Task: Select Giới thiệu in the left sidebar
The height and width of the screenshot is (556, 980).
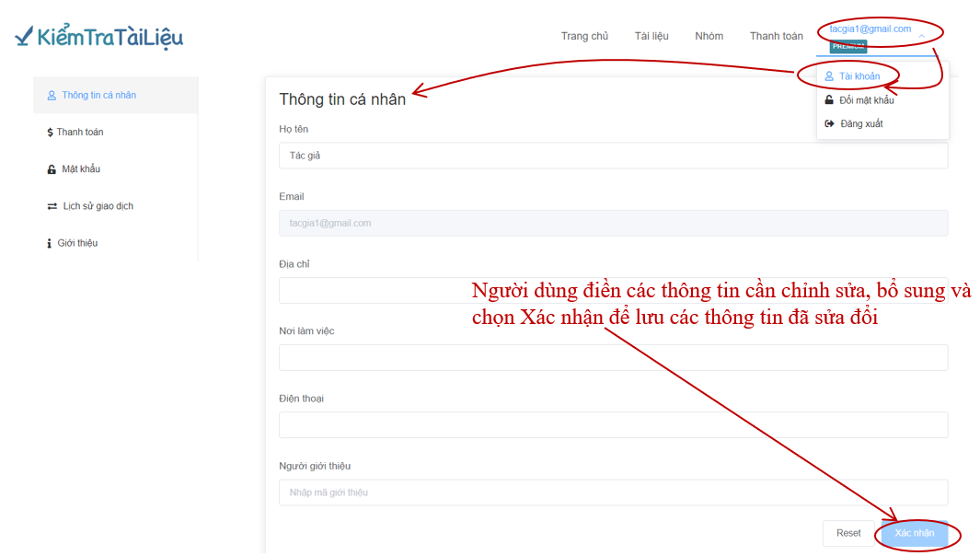Action: click(x=116, y=243)
